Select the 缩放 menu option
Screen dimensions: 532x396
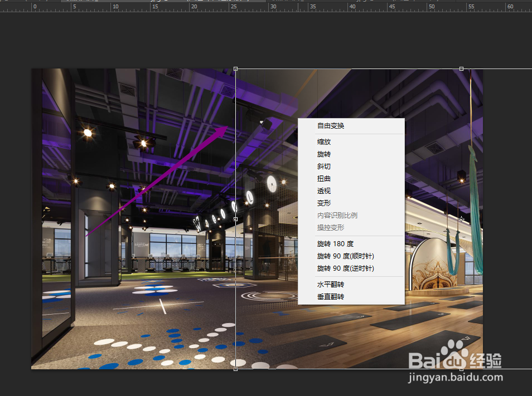[x=351, y=141]
